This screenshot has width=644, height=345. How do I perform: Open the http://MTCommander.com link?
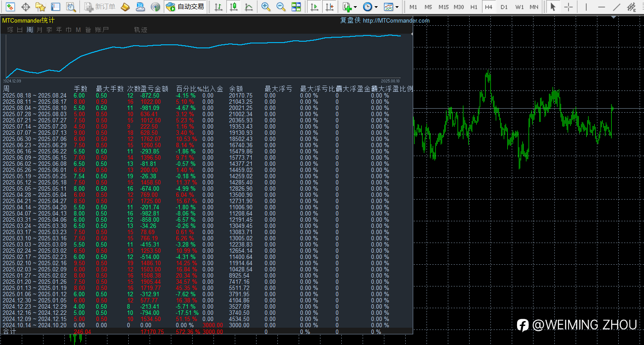click(x=396, y=20)
